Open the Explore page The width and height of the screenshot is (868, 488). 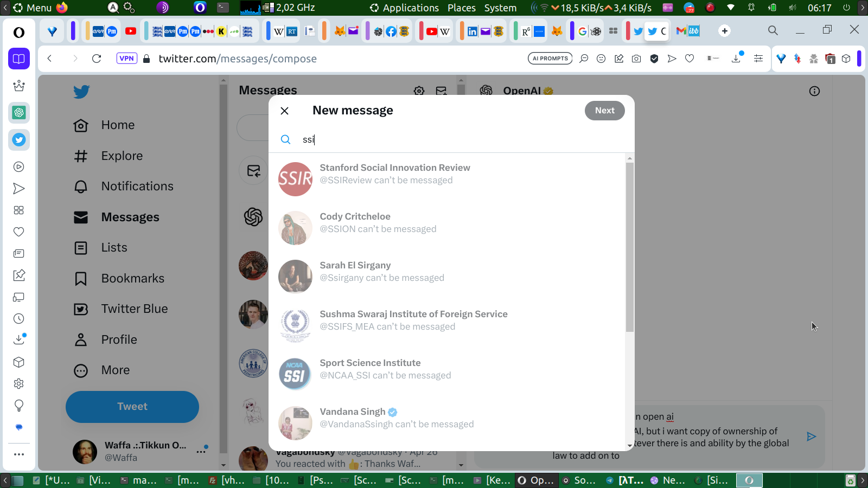pos(108,156)
